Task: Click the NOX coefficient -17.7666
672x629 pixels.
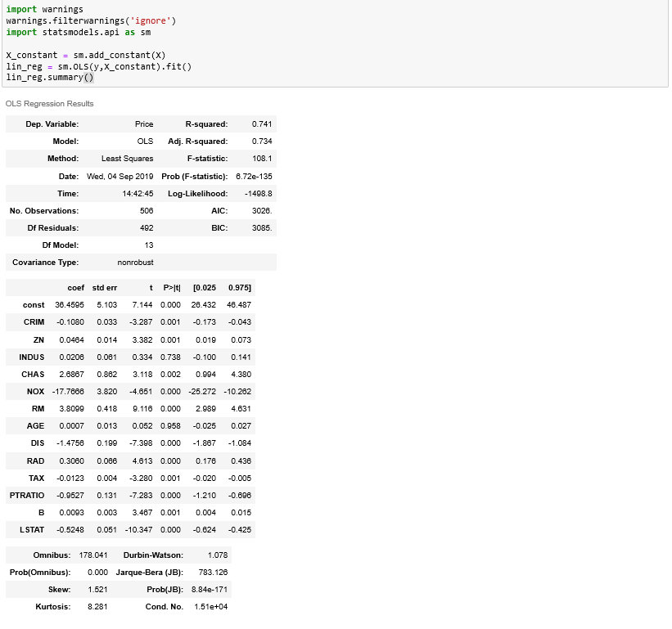Action: click(x=68, y=391)
